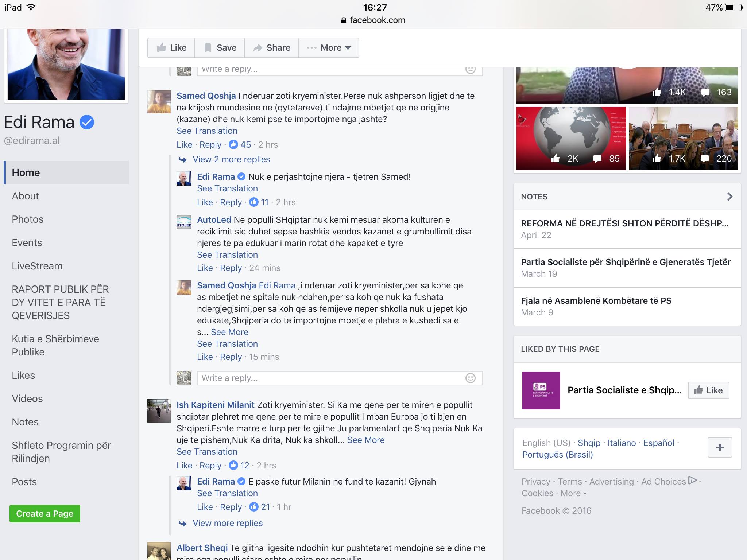The image size is (747, 560).
Task: Expand View 2 more replies
Action: click(231, 159)
